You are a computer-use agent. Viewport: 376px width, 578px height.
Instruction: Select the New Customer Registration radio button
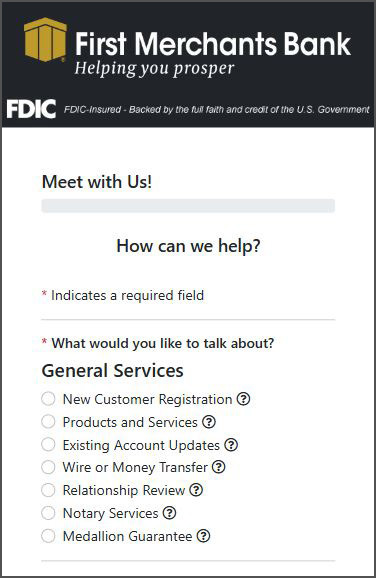tap(48, 398)
